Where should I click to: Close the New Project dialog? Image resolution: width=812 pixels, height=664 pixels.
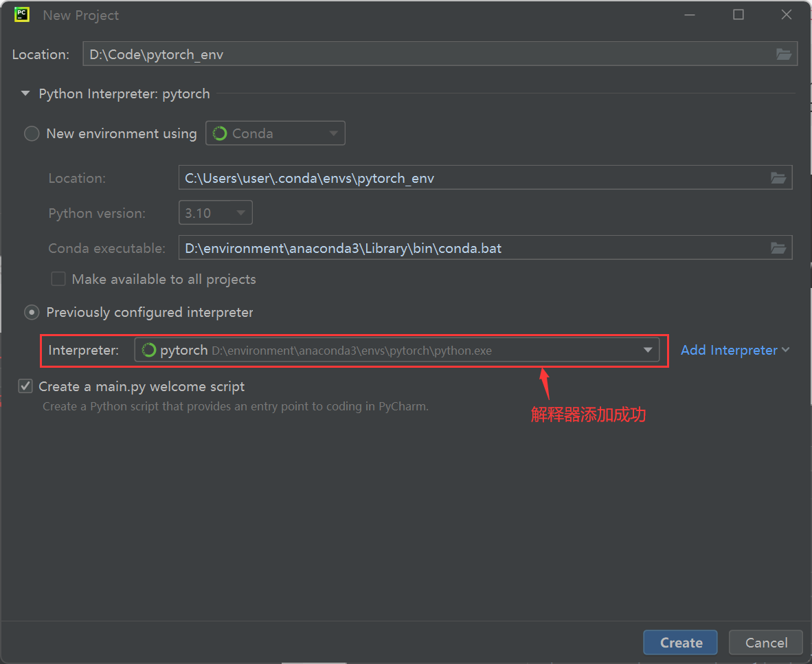(x=786, y=15)
